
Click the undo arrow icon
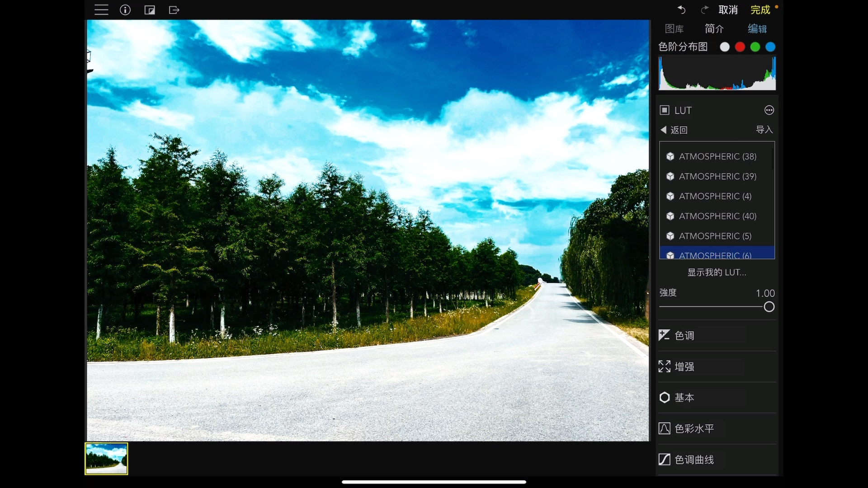click(x=682, y=9)
